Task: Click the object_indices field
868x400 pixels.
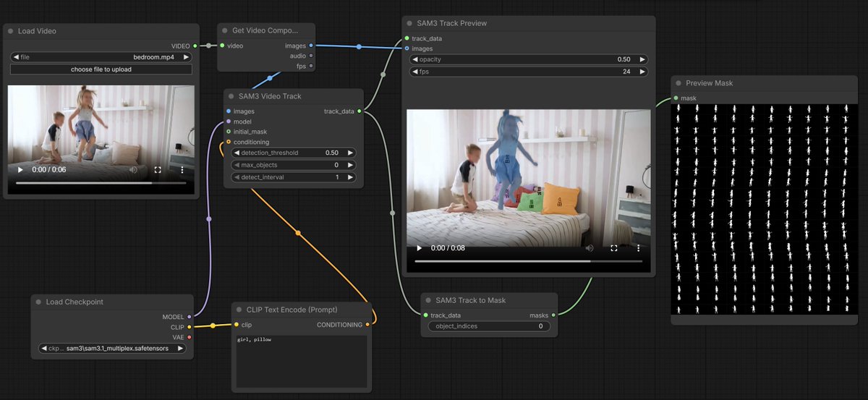Action: pos(488,326)
